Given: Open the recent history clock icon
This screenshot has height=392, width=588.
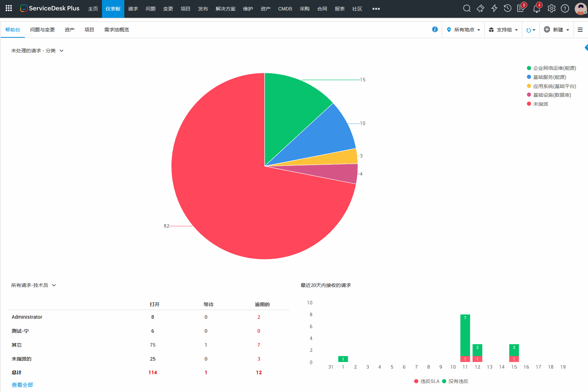Looking at the screenshot, I should click(x=508, y=8).
